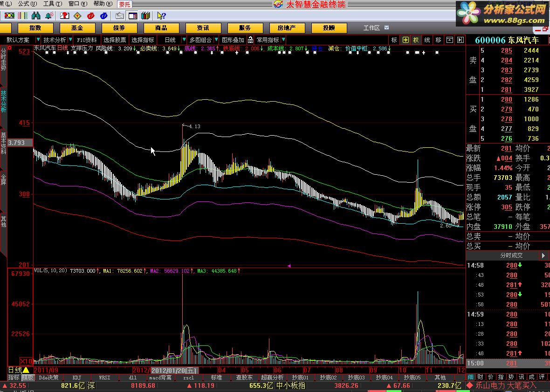Switch to the 全屏 side tab
The height and width of the screenshot is (392, 550).
pyautogui.click(x=4, y=179)
